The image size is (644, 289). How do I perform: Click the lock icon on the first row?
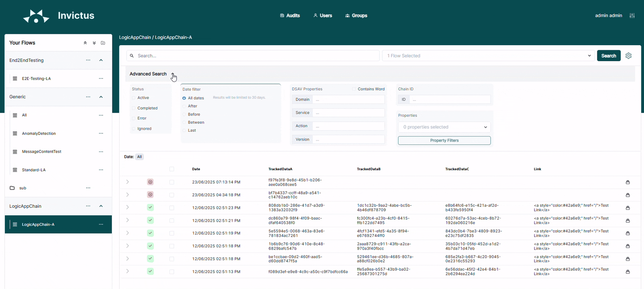click(x=627, y=182)
